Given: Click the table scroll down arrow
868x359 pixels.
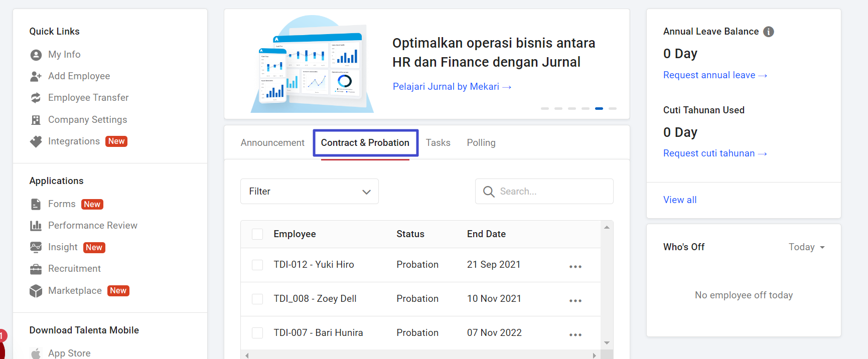Looking at the screenshot, I should (607, 343).
